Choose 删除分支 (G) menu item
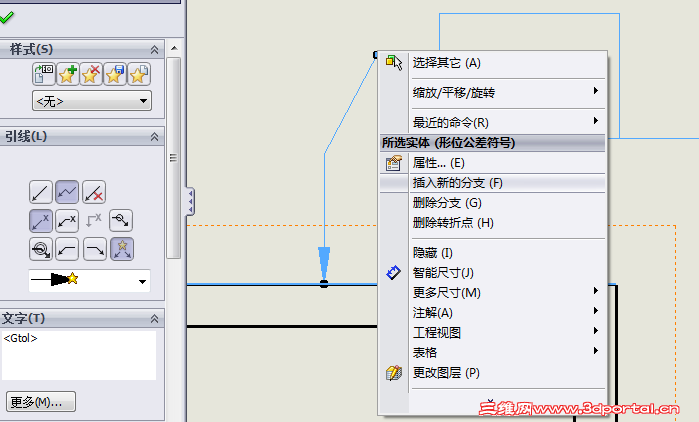 pyautogui.click(x=493, y=203)
